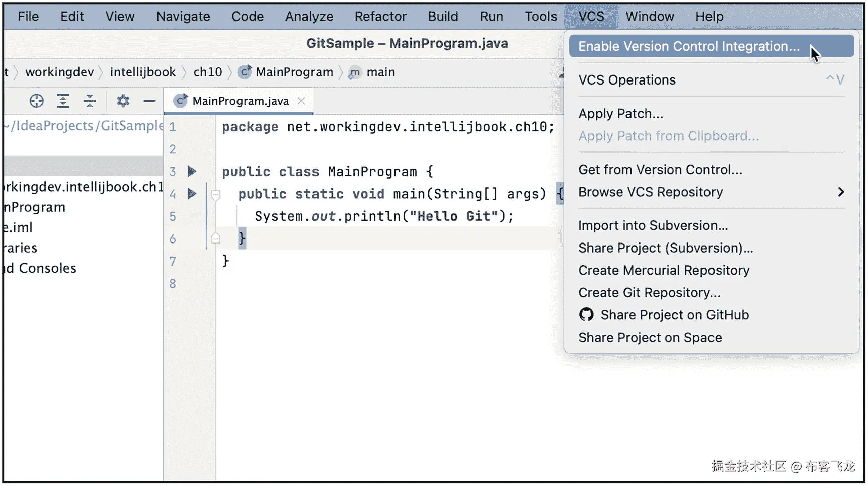
Task: Click the GitHub icon beside Share Project on GitHub
Action: [x=586, y=315]
